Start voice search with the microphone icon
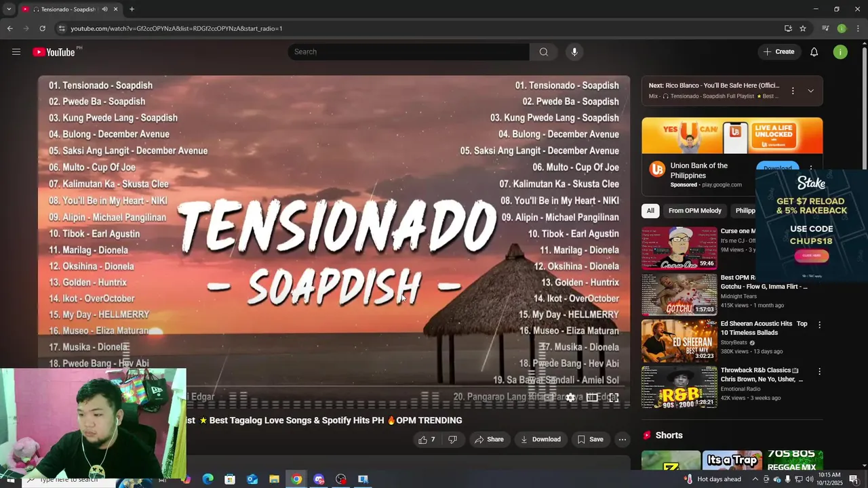The image size is (868, 488). [x=574, y=52]
